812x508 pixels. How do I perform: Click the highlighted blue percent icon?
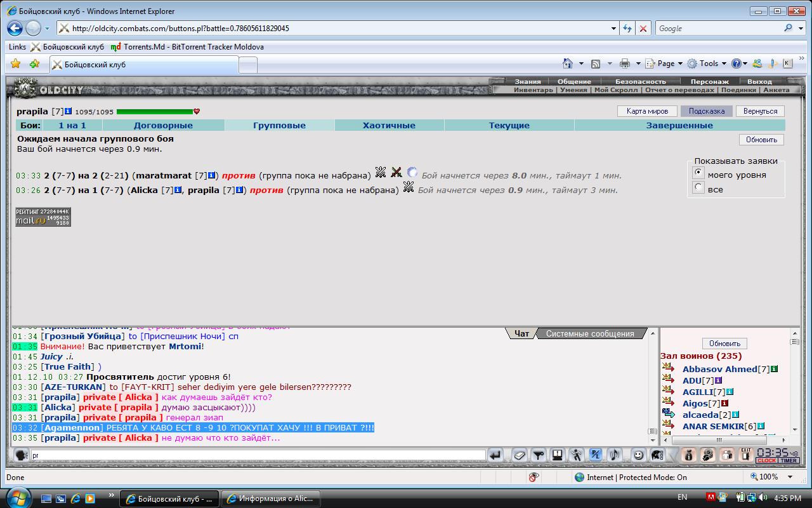click(x=595, y=455)
